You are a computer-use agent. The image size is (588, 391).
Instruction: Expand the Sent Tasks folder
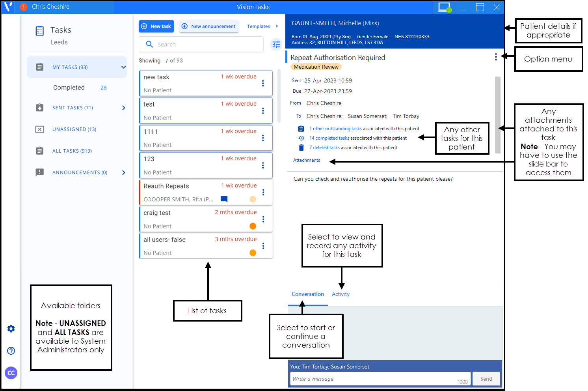[123, 108]
